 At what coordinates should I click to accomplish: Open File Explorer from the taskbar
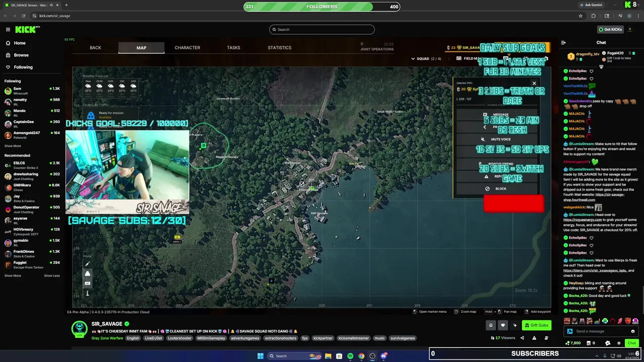328,356
